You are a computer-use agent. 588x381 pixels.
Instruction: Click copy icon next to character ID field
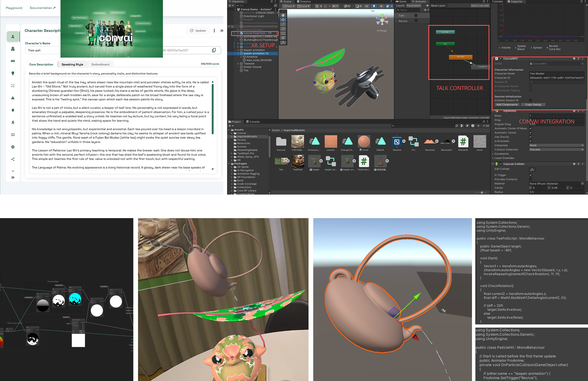214,50
